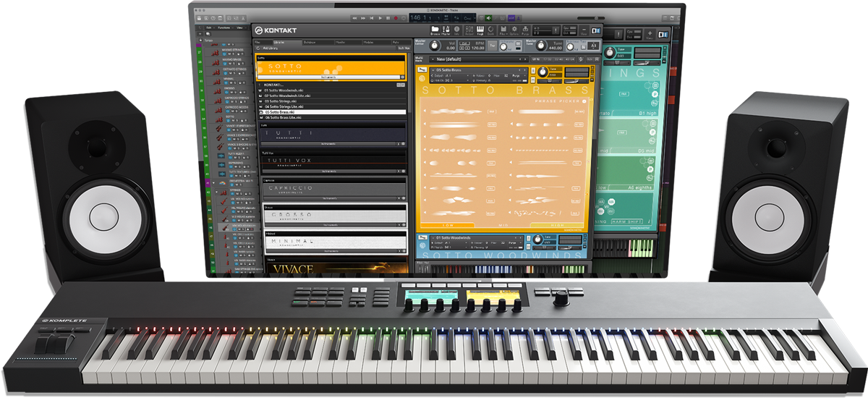Adjust the Master Vol knob
The height and width of the screenshot is (398, 868).
(x=435, y=46)
